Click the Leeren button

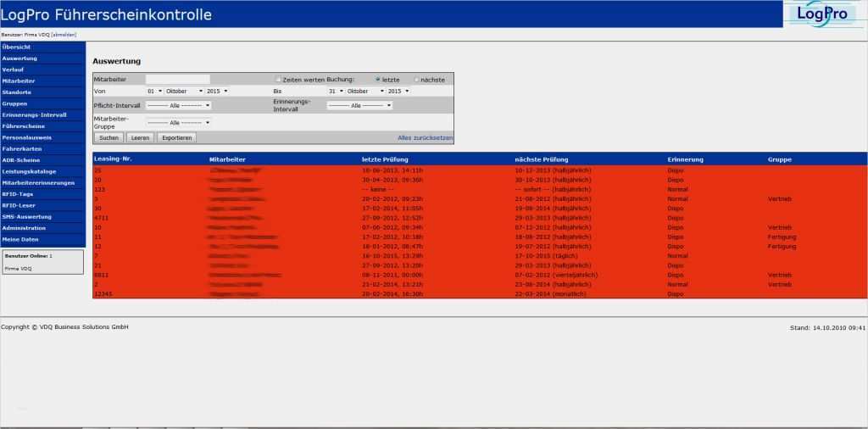coord(140,137)
